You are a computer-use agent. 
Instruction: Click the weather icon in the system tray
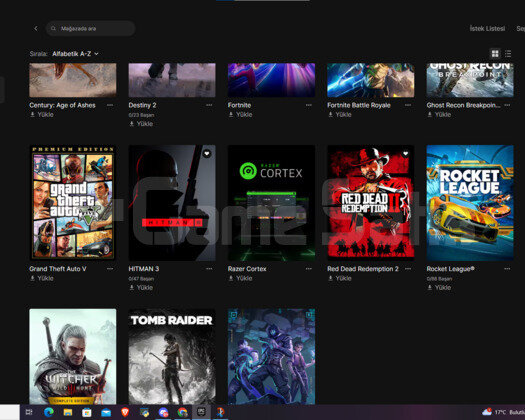coord(487,412)
